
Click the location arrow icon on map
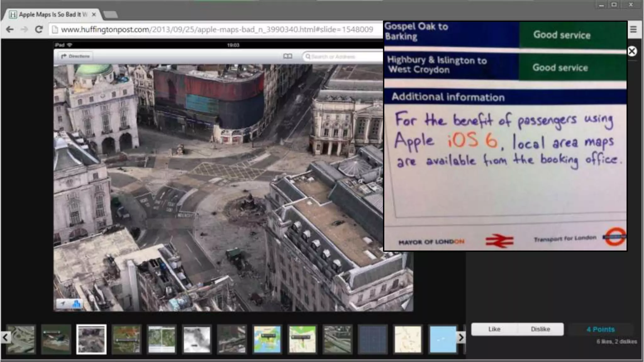[x=63, y=304]
